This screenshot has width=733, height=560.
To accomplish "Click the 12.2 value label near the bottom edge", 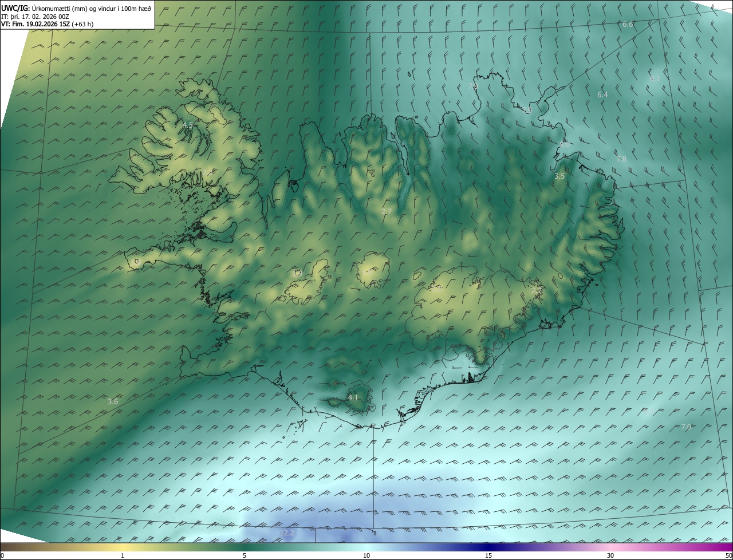I will point(287,533).
